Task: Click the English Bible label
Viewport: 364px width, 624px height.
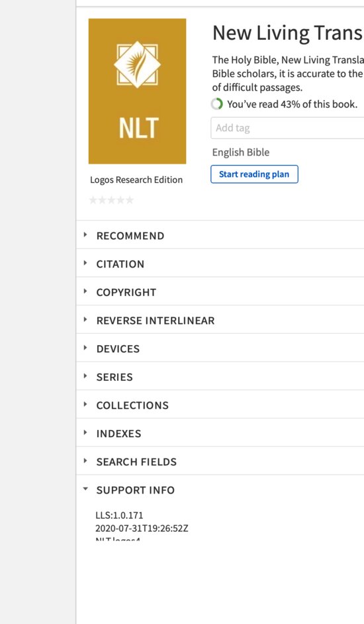Action: click(x=241, y=152)
